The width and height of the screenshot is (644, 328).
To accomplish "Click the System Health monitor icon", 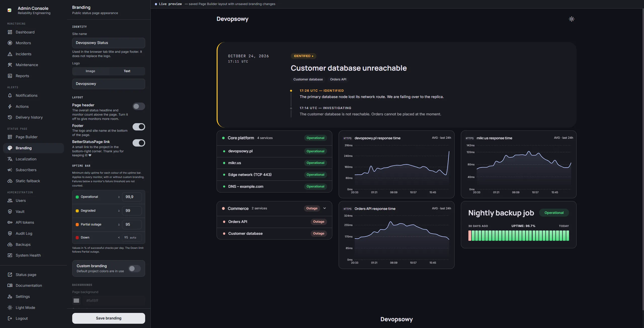I will pos(10,255).
